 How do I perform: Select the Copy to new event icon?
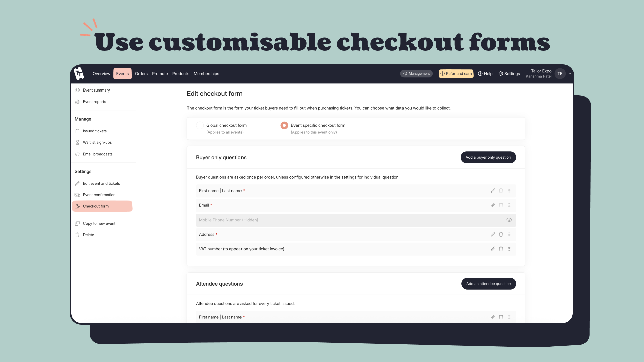click(x=77, y=223)
